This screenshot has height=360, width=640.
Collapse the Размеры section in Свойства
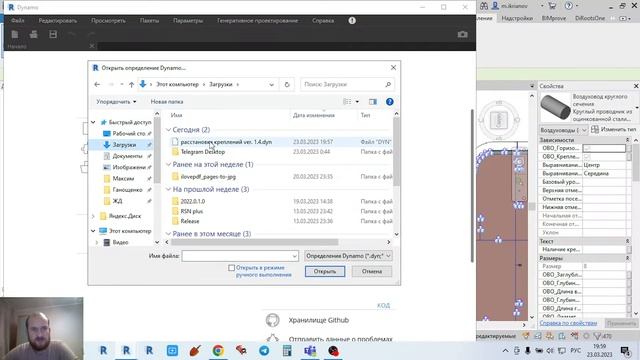coord(627,258)
